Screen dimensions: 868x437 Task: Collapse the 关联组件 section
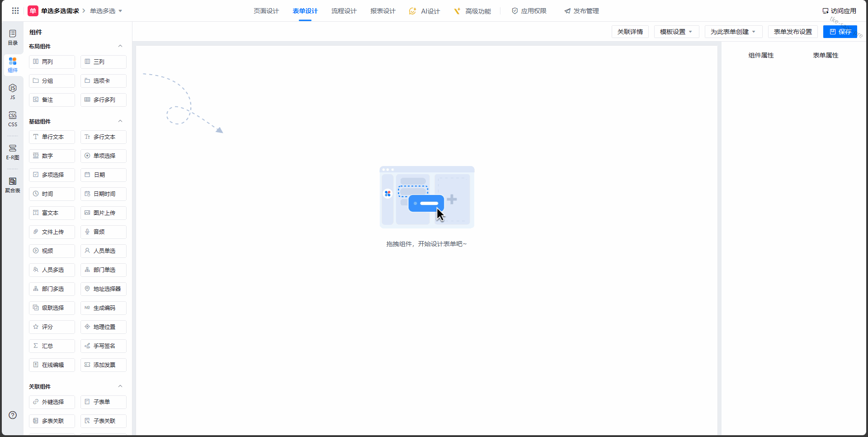(x=120, y=386)
